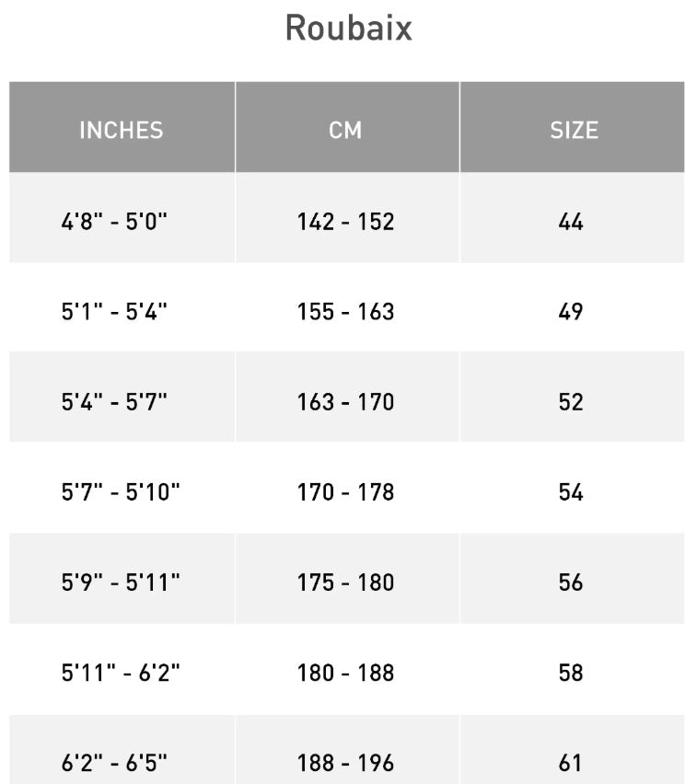Click size 52 in the table
685x784 pixels.
tap(571, 402)
